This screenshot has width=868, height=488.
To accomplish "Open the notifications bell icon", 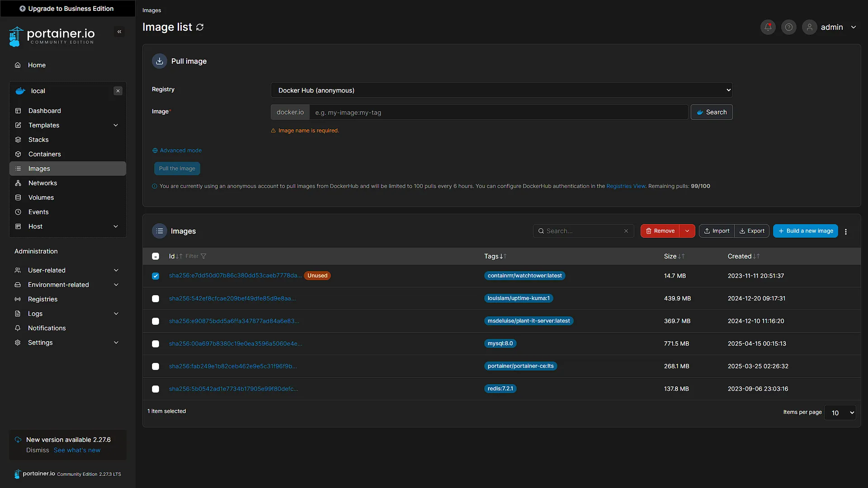I will (768, 27).
